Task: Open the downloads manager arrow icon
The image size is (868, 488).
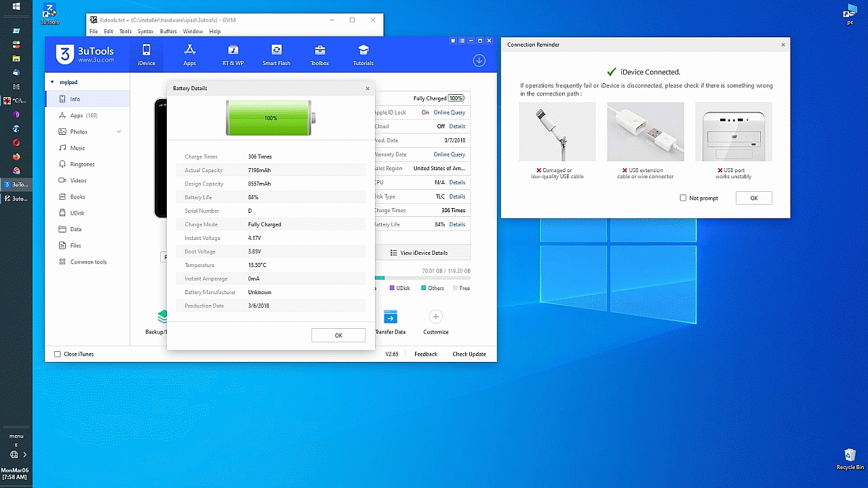Action: tap(479, 60)
